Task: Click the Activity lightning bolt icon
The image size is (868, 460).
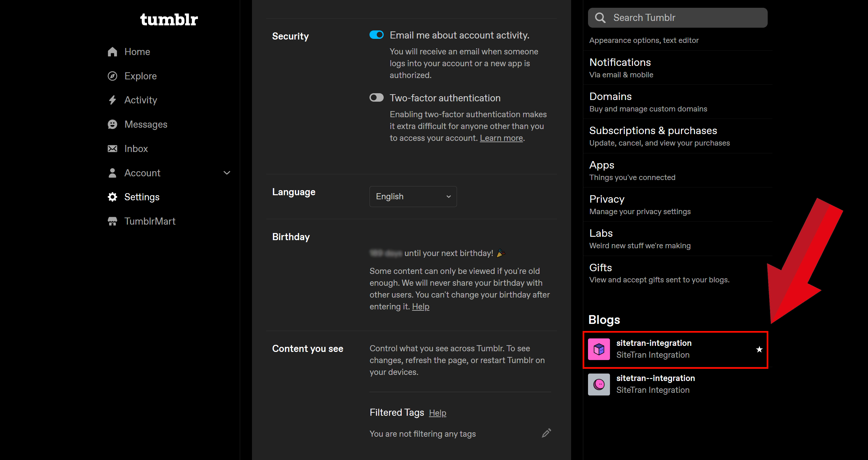Action: coord(112,100)
